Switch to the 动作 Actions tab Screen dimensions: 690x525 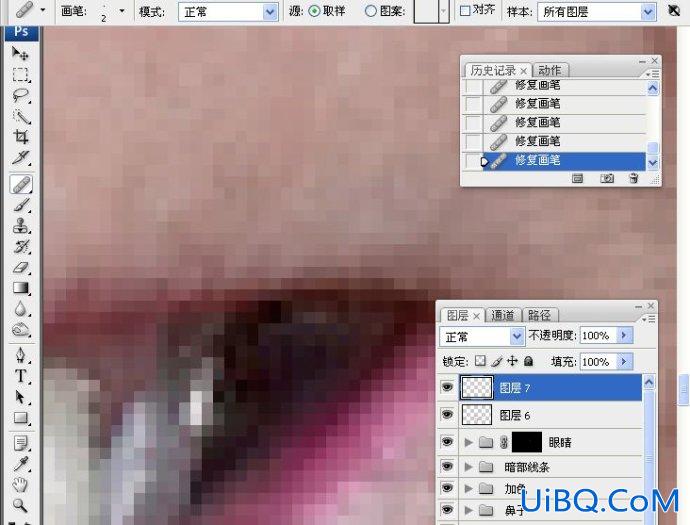(550, 70)
